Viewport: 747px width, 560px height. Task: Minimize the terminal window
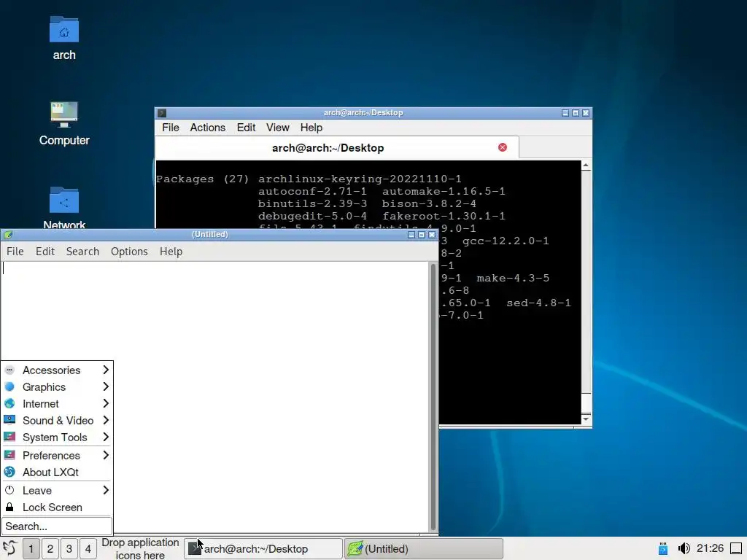tap(565, 113)
